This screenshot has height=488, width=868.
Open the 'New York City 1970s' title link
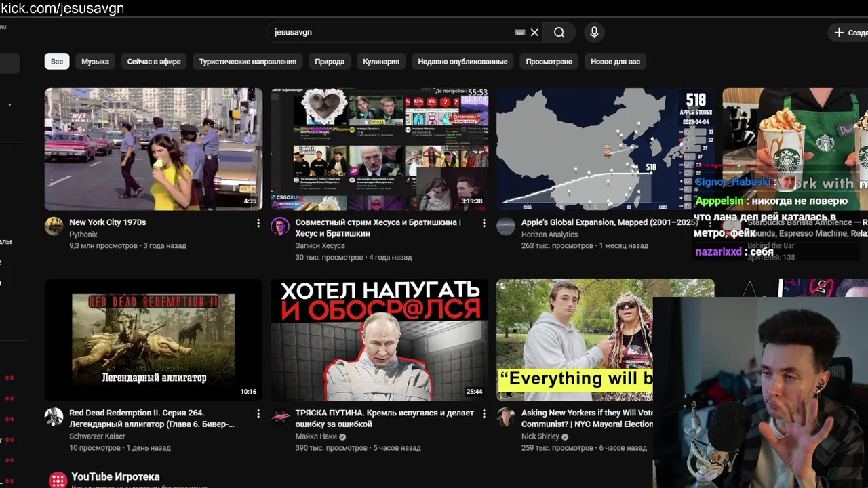tap(107, 222)
